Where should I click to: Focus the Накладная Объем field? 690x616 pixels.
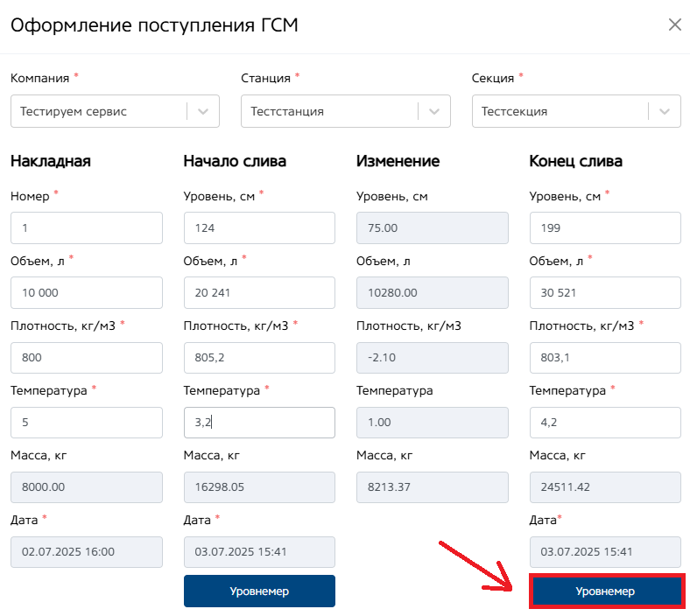click(87, 292)
